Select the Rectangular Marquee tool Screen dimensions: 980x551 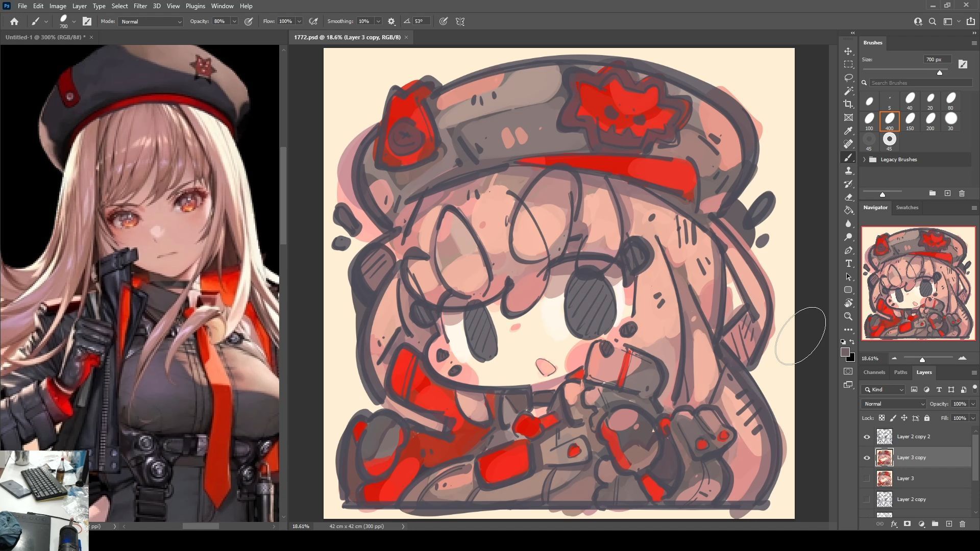pos(848,64)
